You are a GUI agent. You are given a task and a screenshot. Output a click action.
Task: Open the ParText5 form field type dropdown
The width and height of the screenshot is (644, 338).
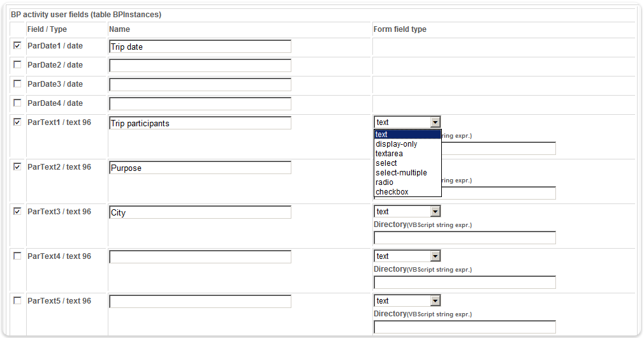point(407,301)
